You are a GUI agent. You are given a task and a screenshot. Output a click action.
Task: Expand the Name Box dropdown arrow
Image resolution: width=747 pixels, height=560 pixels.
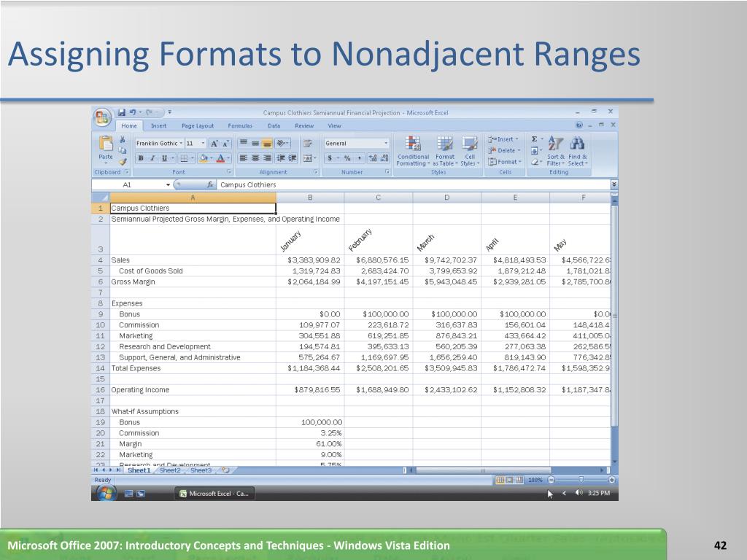point(169,184)
